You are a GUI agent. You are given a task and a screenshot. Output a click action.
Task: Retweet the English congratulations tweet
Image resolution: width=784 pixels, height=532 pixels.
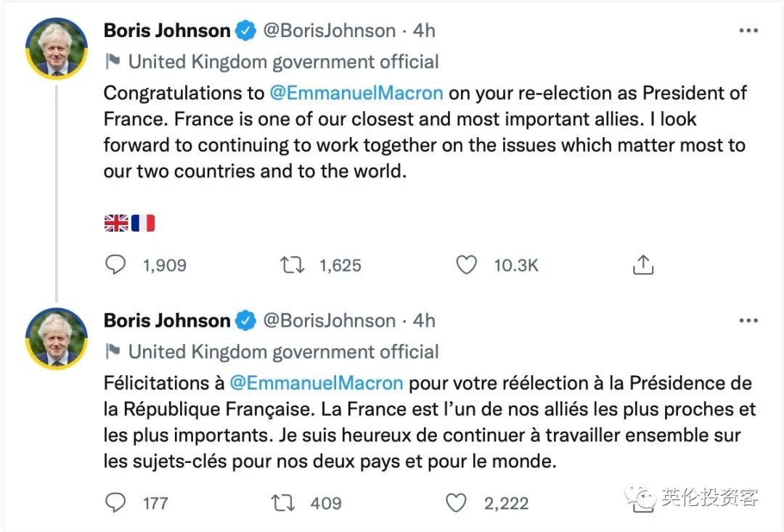coord(293,266)
